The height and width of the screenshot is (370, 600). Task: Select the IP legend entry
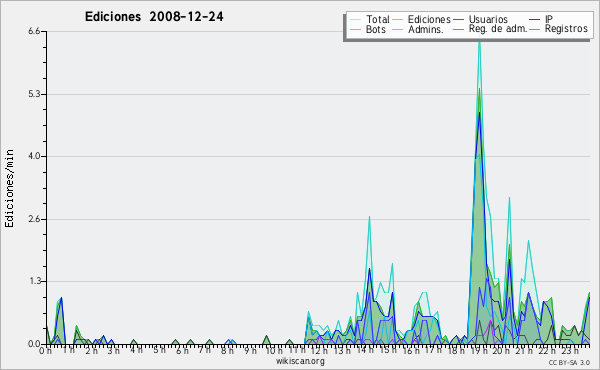tap(549, 19)
